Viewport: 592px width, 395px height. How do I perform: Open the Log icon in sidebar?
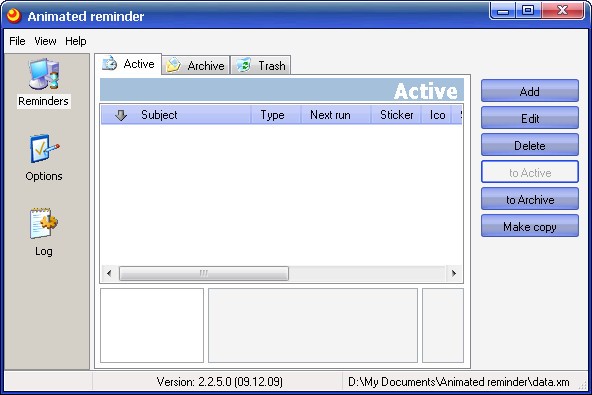43,223
